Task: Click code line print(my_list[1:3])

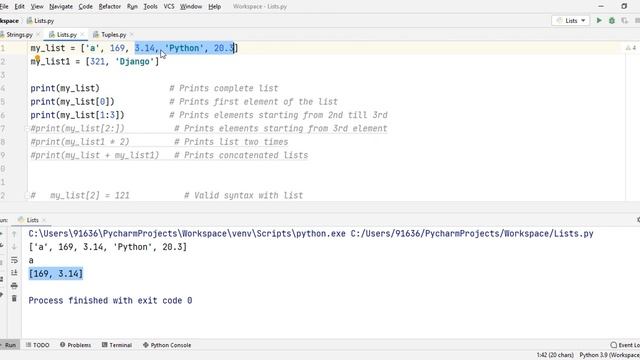Action: point(77,115)
